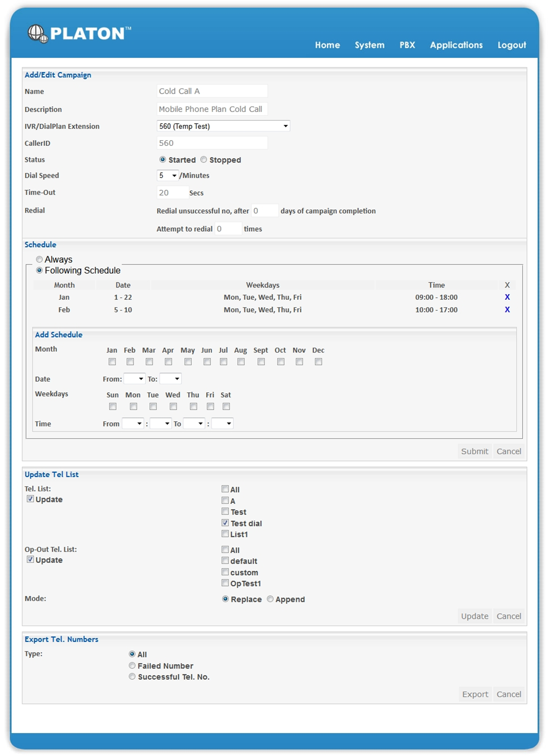Viewport: 553px width, 756px height.
Task: Open the Time From minute dropdown
Action: coord(160,424)
